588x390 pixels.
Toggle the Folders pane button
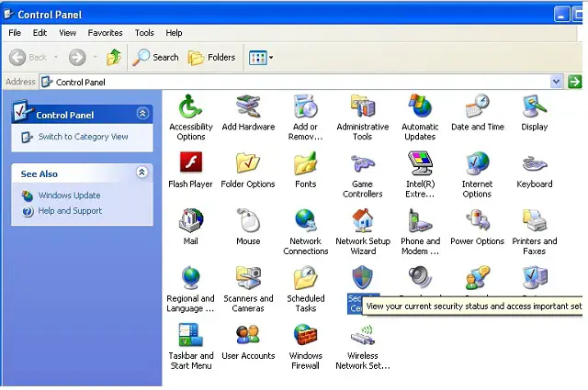coord(212,57)
